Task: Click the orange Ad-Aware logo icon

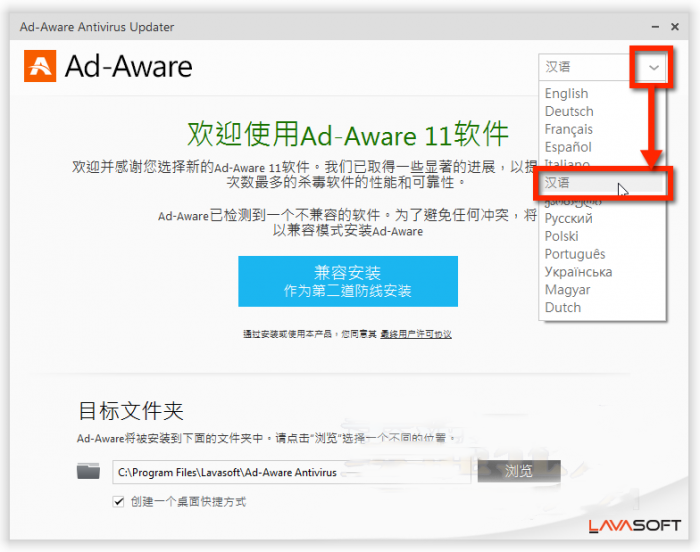Action: tap(40, 66)
